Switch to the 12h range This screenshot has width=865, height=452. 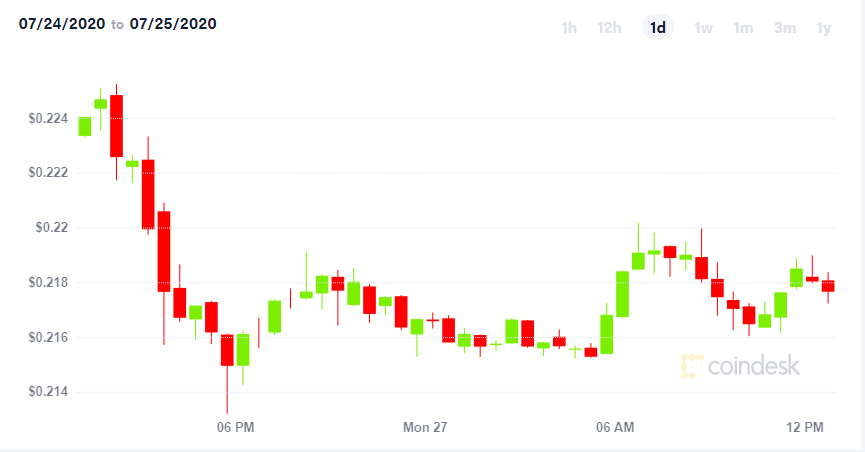tap(609, 28)
